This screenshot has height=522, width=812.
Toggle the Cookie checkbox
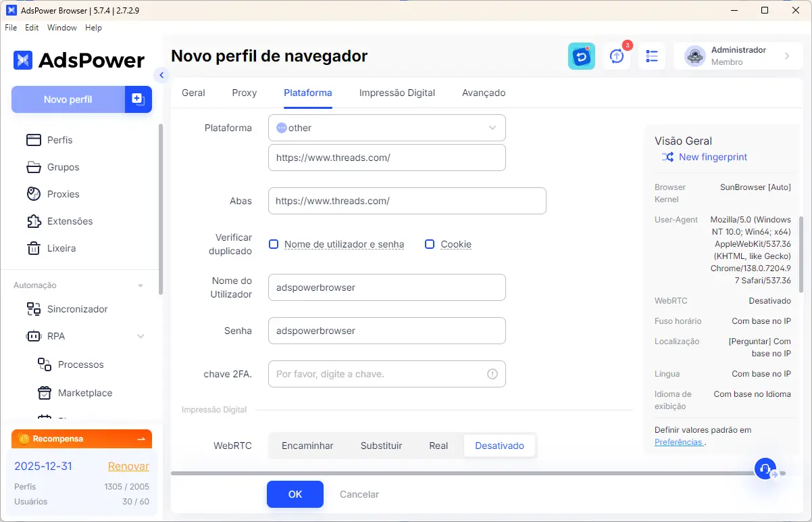tap(429, 244)
